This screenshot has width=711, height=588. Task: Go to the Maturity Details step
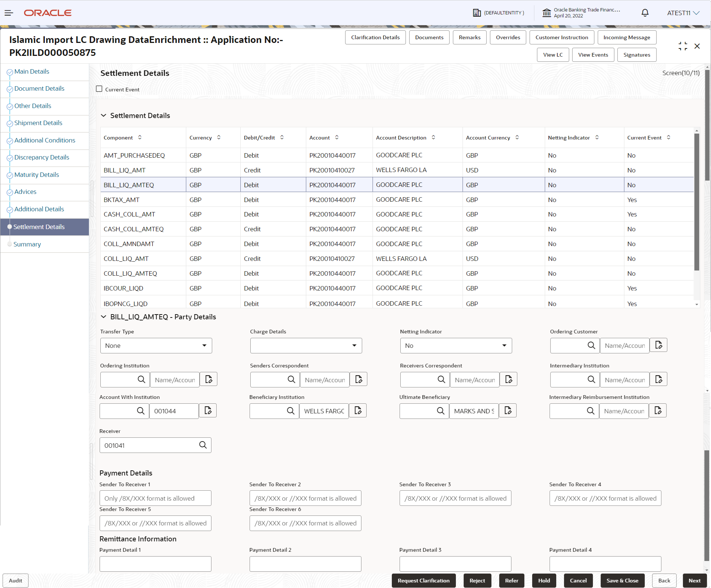pos(37,175)
